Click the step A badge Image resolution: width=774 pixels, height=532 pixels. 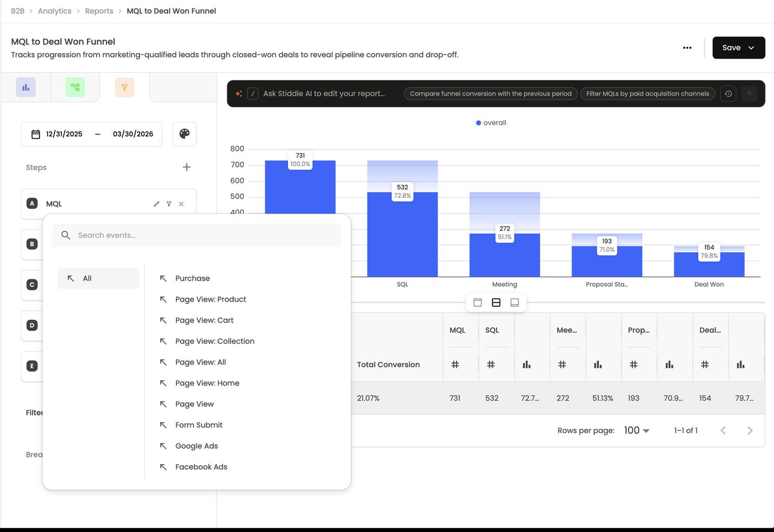point(32,203)
